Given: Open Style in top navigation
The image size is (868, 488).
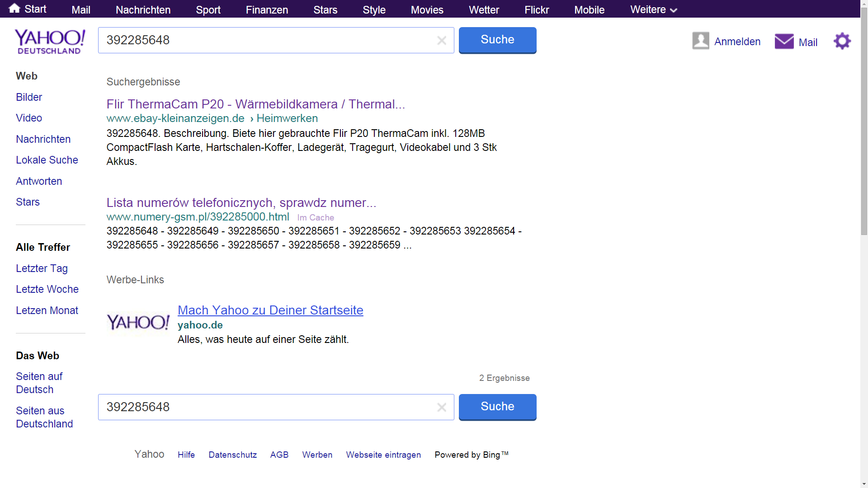Looking at the screenshot, I should point(374,10).
